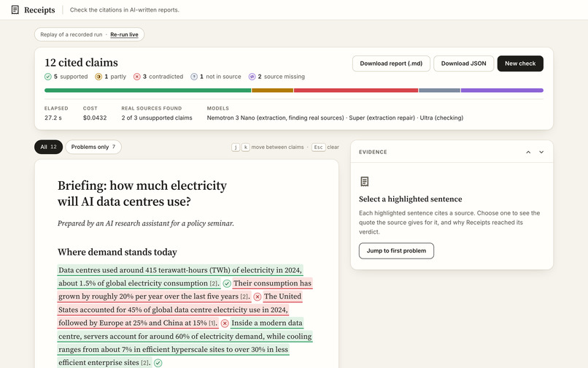
Task: Click Jump to first problem button
Action: click(396, 251)
